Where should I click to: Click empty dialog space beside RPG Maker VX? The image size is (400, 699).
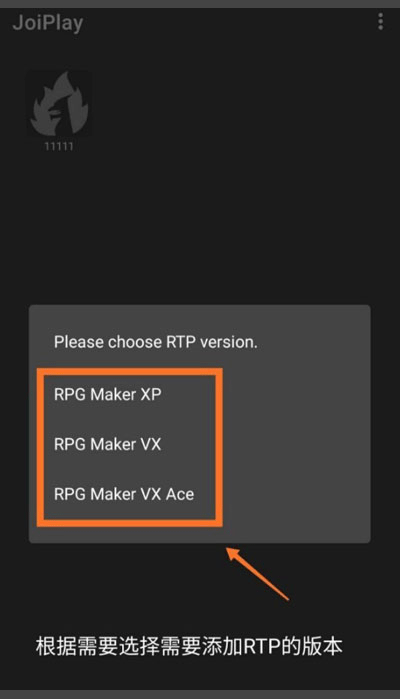(x=294, y=444)
